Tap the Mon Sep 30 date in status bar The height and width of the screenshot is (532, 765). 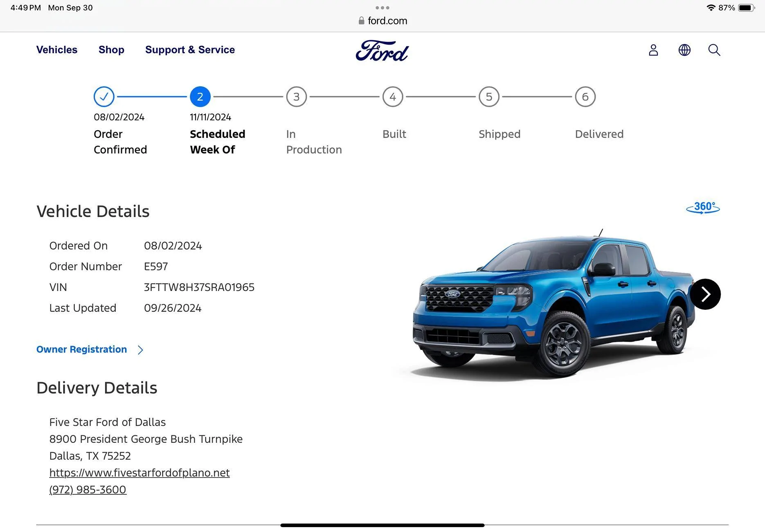70,8
